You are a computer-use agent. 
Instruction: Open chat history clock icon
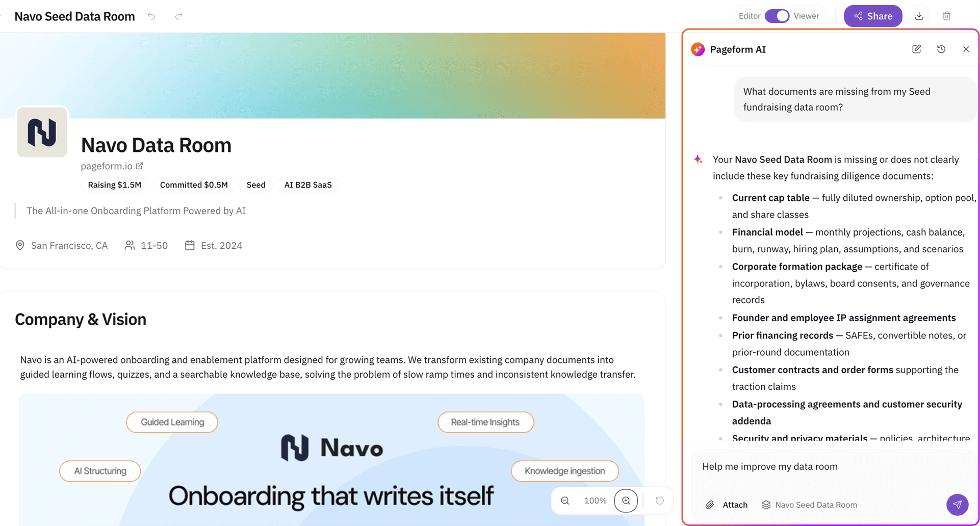coord(941,49)
